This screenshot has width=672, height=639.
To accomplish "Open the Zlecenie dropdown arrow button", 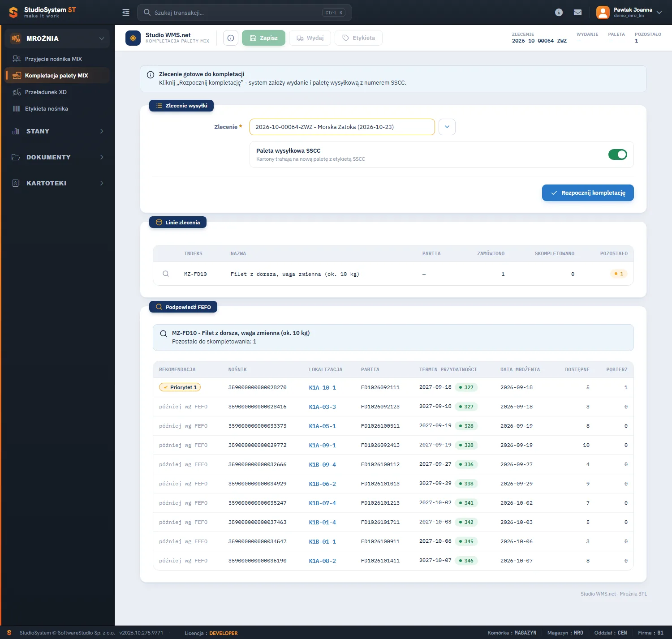I will [447, 127].
